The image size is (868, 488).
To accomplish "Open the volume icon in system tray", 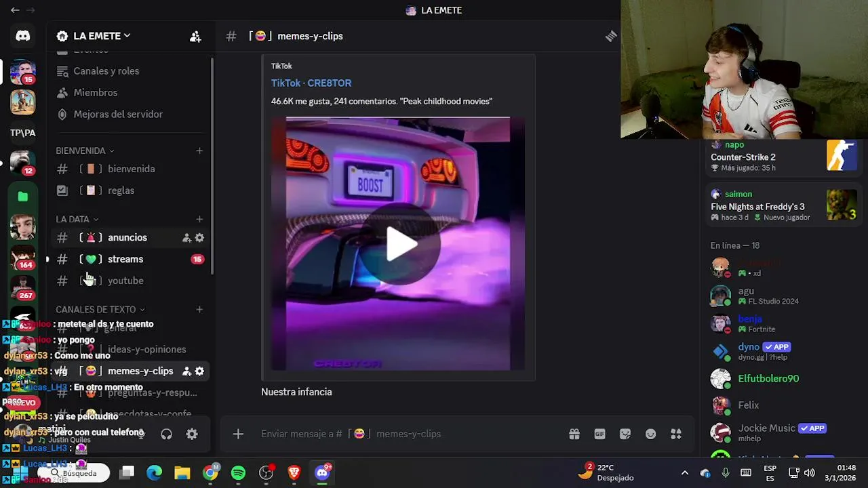I will pyautogui.click(x=810, y=472).
